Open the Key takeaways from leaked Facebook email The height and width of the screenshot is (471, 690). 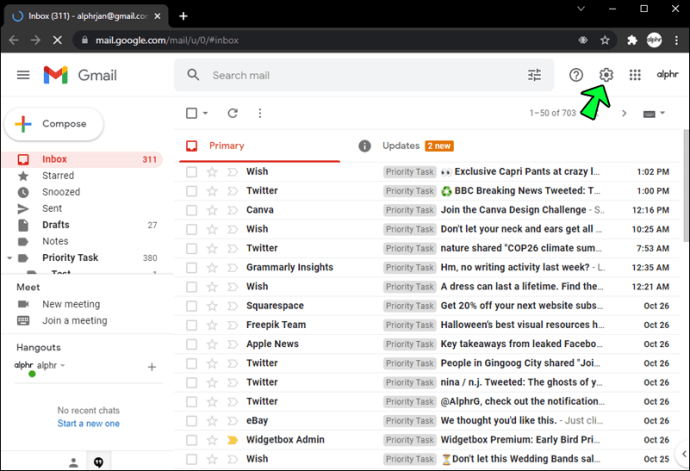coord(521,344)
